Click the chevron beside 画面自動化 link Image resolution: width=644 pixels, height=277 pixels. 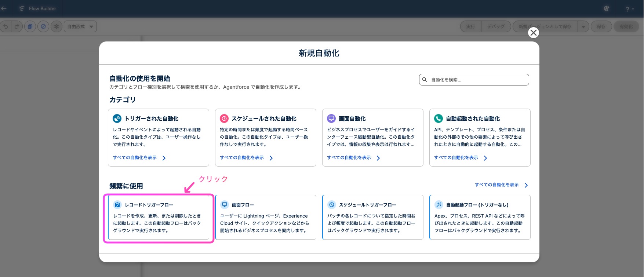pos(378,158)
